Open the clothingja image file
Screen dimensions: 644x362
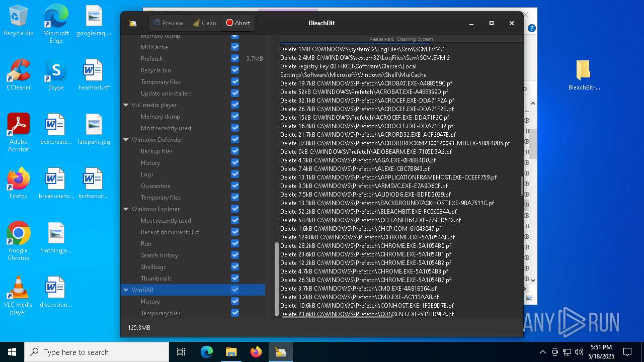point(56,238)
